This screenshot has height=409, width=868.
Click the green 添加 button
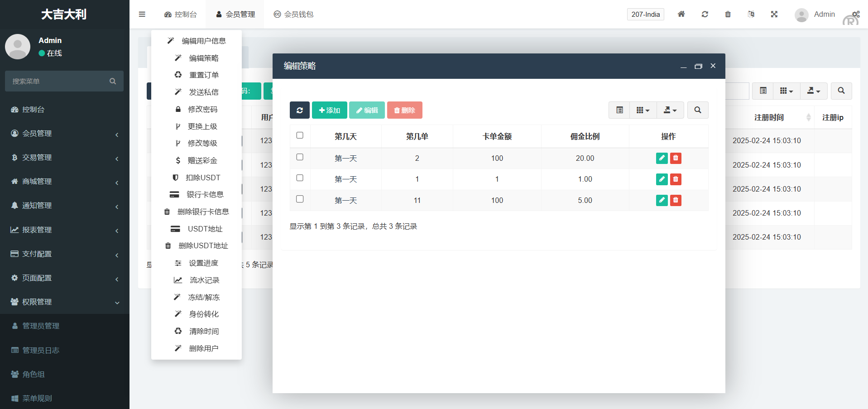[329, 110]
